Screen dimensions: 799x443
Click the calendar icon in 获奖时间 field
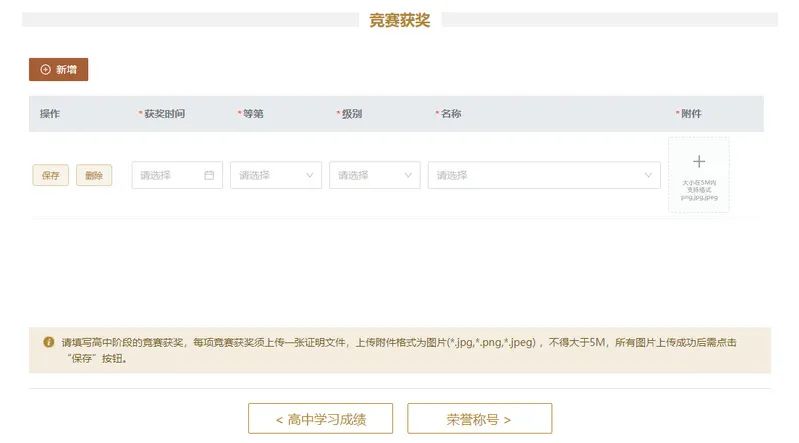pyautogui.click(x=209, y=175)
